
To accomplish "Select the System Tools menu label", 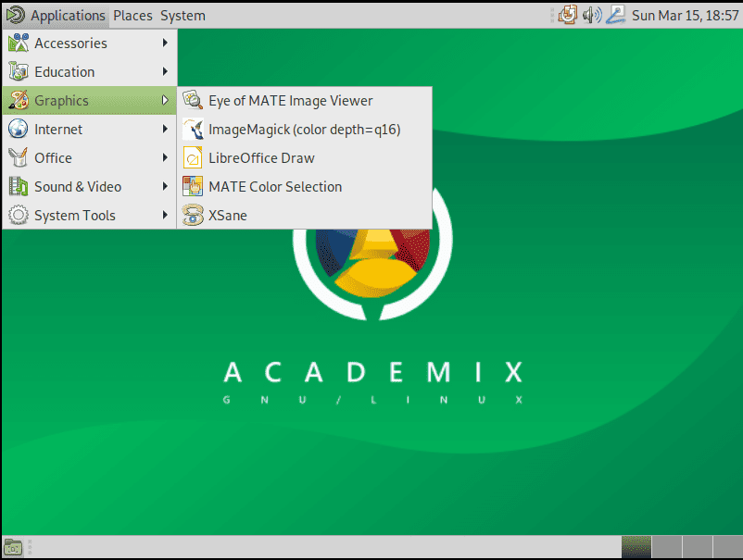I will pos(75,216).
